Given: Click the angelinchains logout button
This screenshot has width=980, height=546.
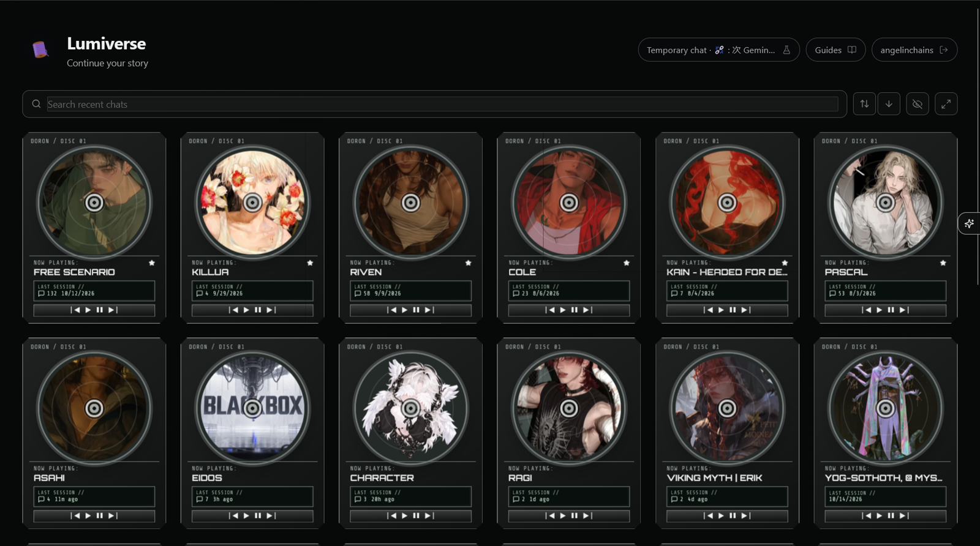Looking at the screenshot, I should click(914, 50).
